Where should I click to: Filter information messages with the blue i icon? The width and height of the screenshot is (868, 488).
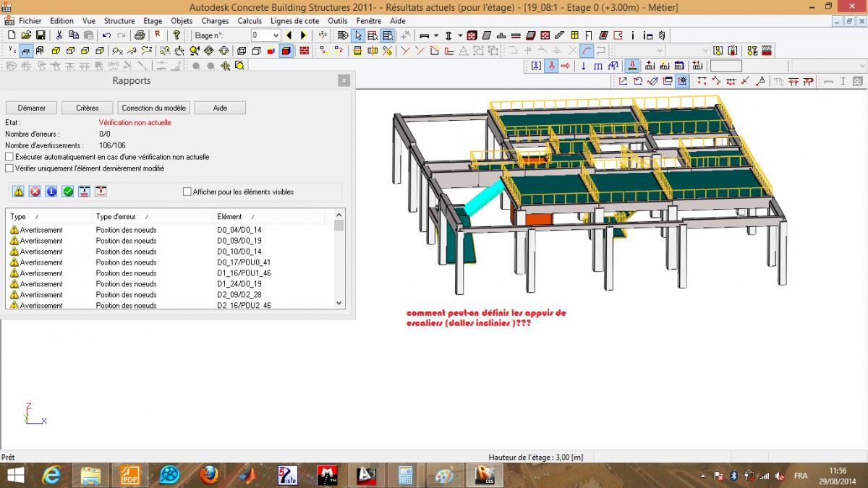coord(51,192)
